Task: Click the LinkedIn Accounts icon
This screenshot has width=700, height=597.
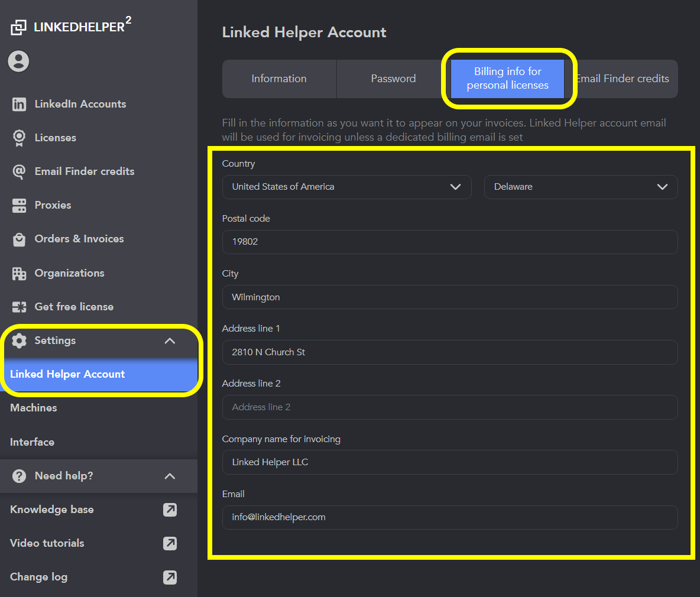Action: pyautogui.click(x=19, y=104)
